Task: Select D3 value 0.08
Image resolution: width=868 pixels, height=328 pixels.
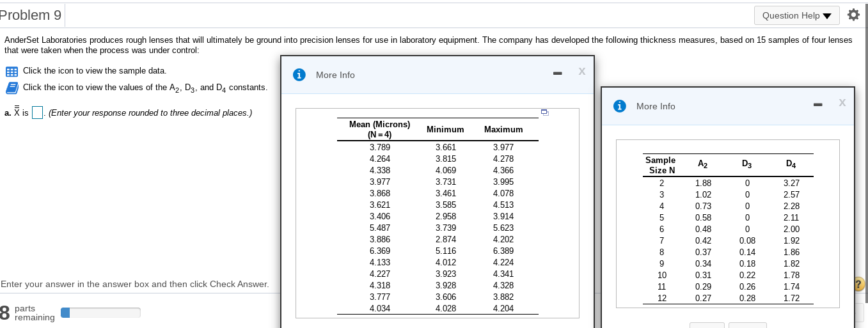Action: [747, 240]
